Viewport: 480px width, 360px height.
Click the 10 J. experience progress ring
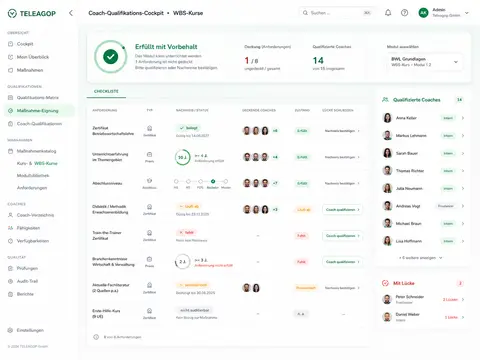(x=182, y=157)
